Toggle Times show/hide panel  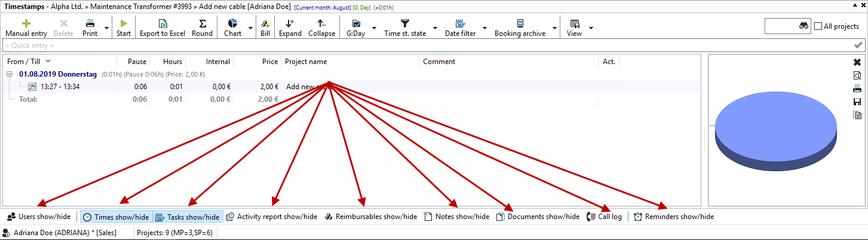(x=116, y=217)
